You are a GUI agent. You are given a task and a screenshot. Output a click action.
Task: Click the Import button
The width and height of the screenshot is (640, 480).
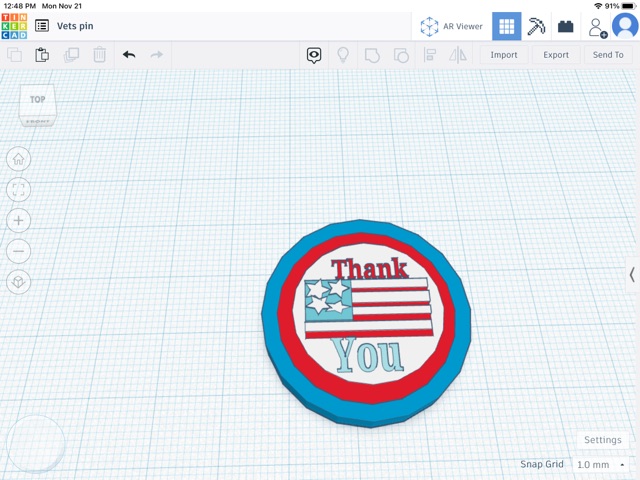tap(504, 55)
